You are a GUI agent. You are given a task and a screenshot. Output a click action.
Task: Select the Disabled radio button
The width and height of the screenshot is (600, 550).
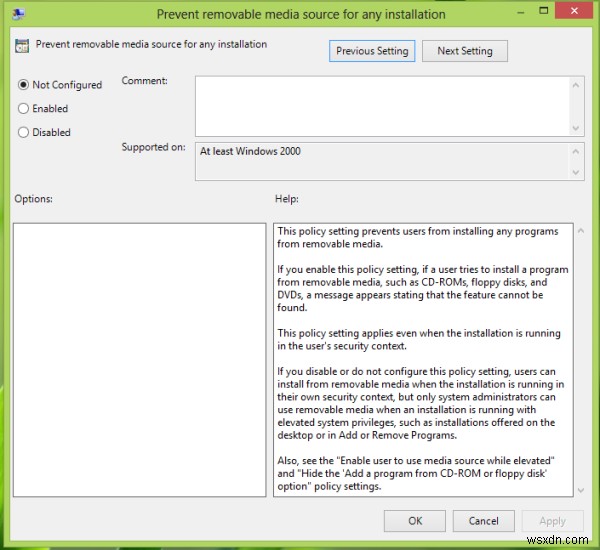tap(23, 132)
